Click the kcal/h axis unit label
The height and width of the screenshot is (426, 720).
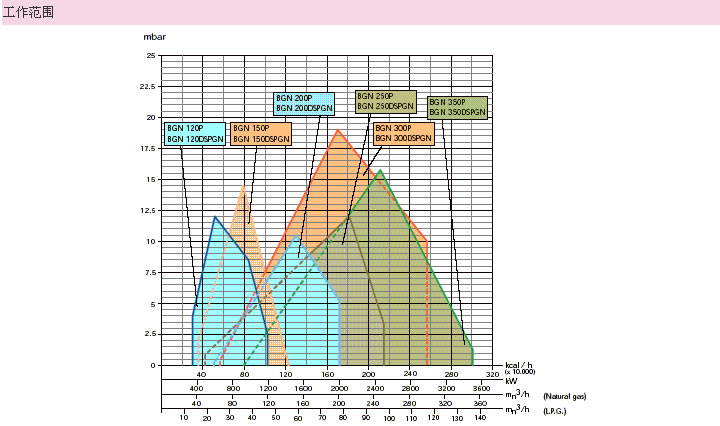(x=519, y=366)
